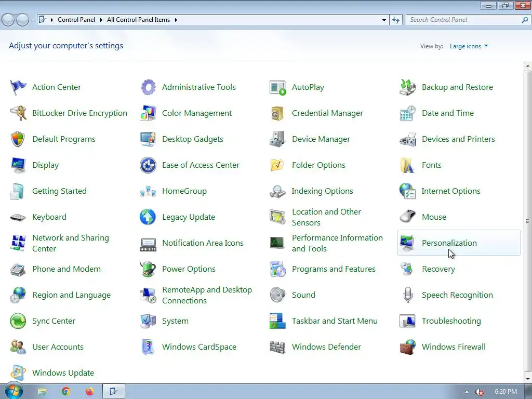Expand the arrow after Control Panel breadcrumb
532x399 pixels.
pos(101,20)
